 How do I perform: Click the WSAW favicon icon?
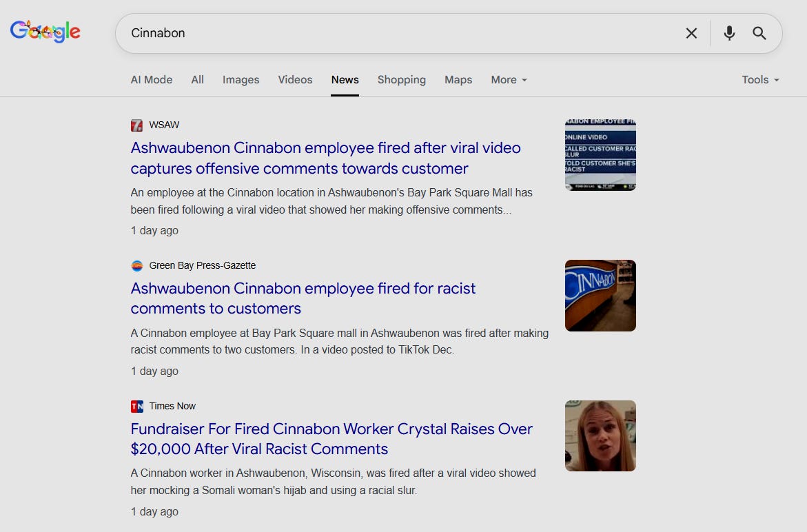coord(136,125)
